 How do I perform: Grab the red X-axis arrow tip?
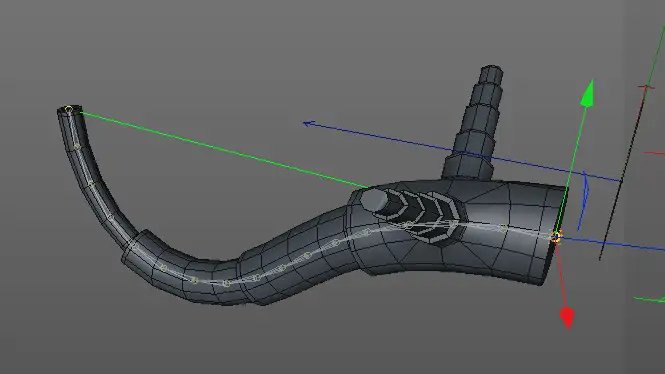[567, 318]
